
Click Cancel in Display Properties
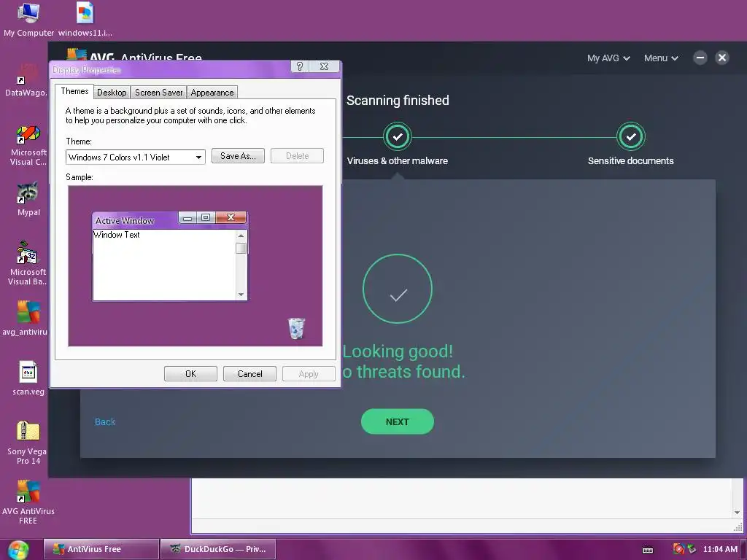[249, 374]
